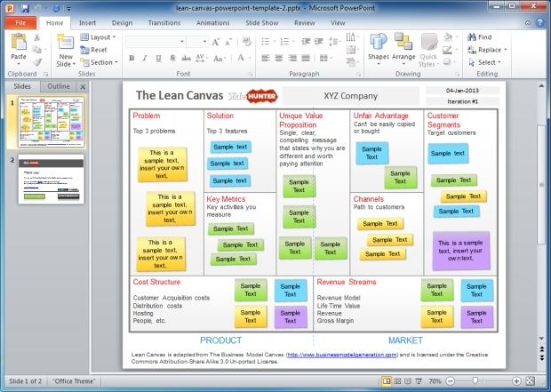The image size is (551, 392).
Task: Open PowerPoint Help question icon
Action: tap(540, 23)
